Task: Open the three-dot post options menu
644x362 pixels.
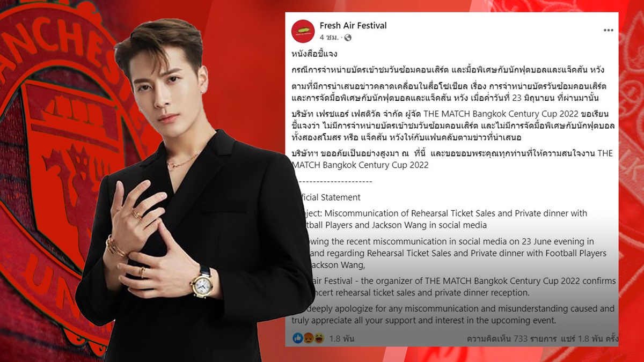Action: pyautogui.click(x=608, y=30)
